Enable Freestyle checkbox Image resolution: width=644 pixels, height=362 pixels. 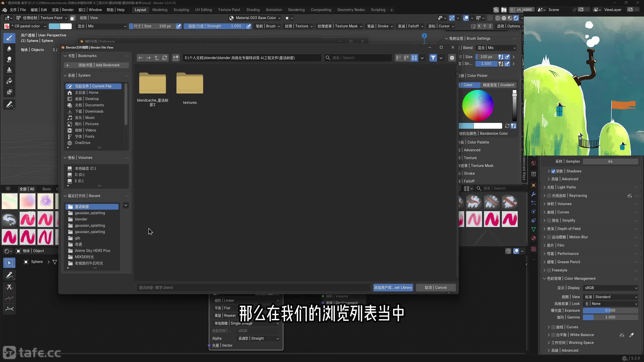[549, 270]
